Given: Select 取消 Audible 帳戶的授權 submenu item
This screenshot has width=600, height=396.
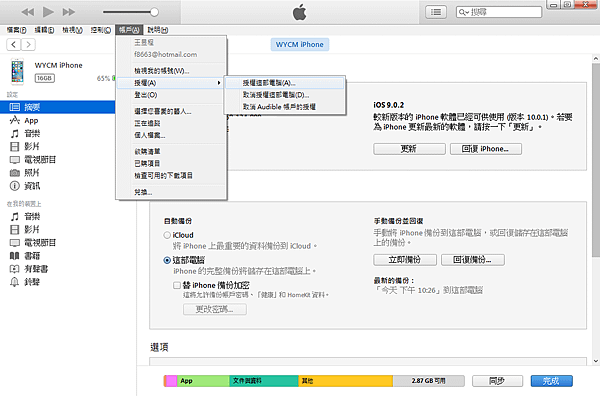Looking at the screenshot, I should coord(285,107).
